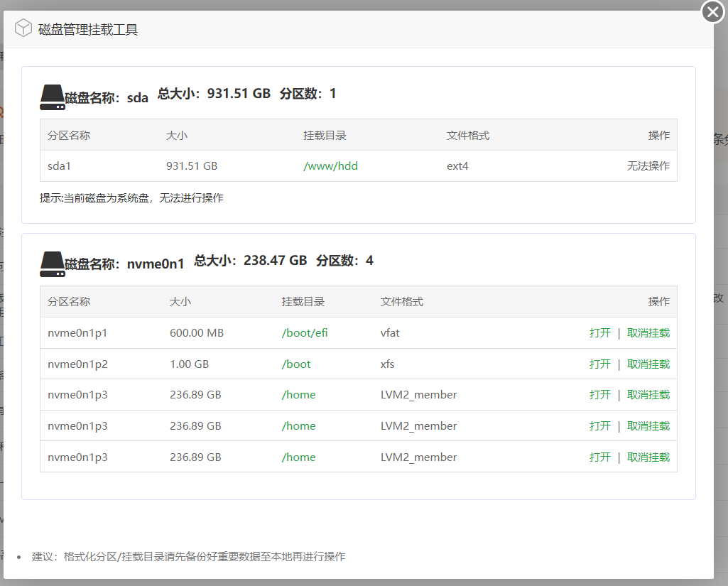Click the nvme0n1 hard disk icon
This screenshot has height=586, width=728.
pyautogui.click(x=52, y=264)
